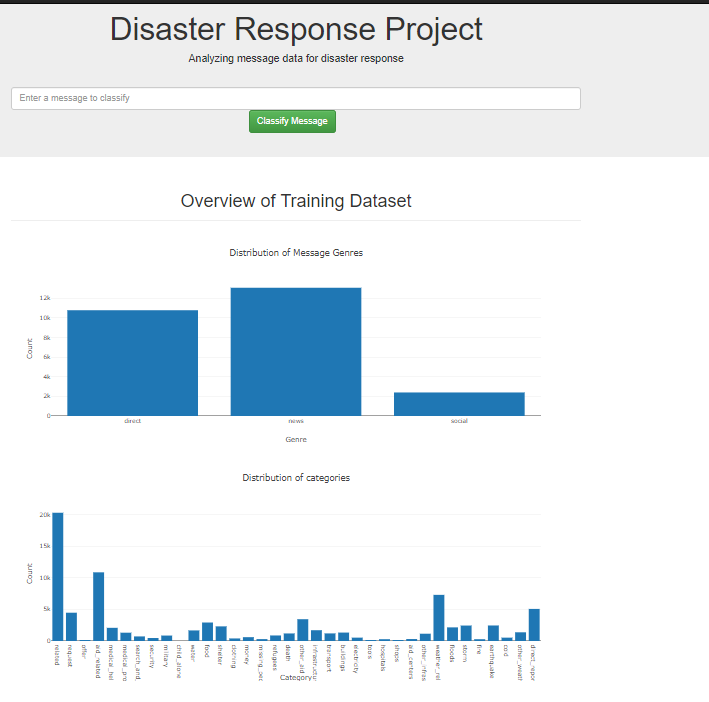Screen dimensions: 709x702
Task: Click the 'news' x-axis label
Action: pyautogui.click(x=296, y=421)
